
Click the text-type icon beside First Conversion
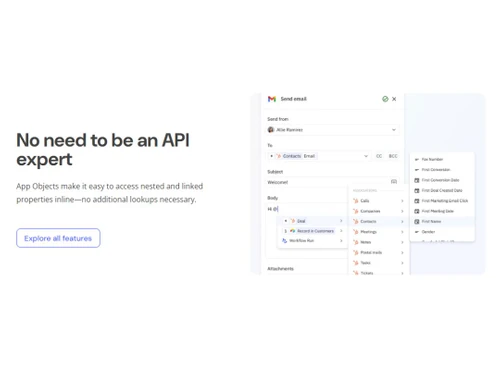[417, 170]
